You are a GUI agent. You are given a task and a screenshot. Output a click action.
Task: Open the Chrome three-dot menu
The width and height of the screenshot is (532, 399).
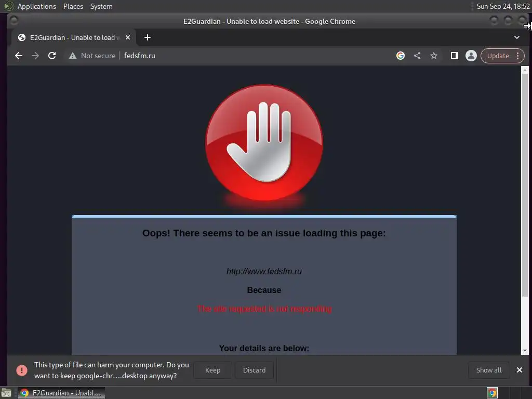[x=518, y=56]
